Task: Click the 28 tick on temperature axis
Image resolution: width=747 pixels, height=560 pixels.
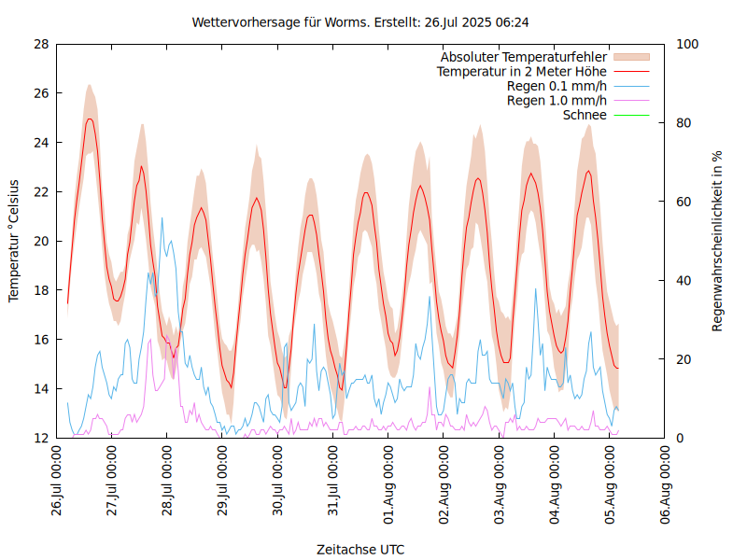Action: coord(41,44)
